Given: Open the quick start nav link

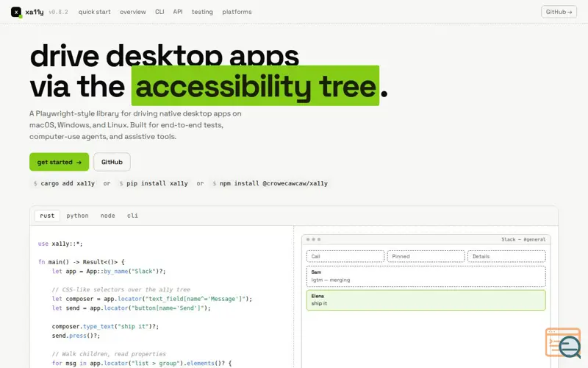Looking at the screenshot, I should [95, 12].
